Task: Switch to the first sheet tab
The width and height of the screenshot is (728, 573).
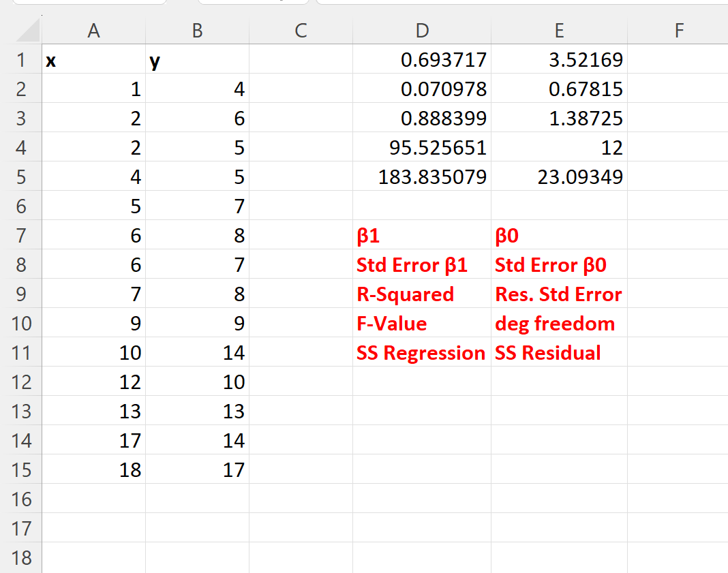Action: [89, 3]
